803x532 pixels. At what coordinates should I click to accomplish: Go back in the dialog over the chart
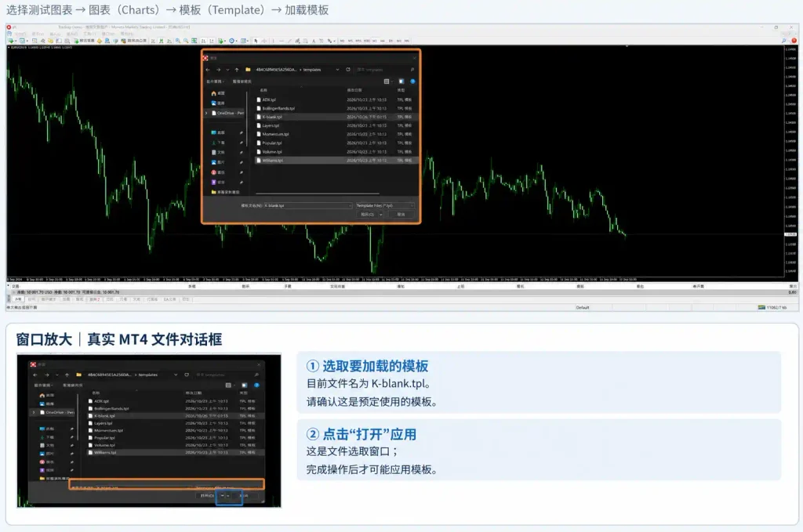[x=207, y=70]
